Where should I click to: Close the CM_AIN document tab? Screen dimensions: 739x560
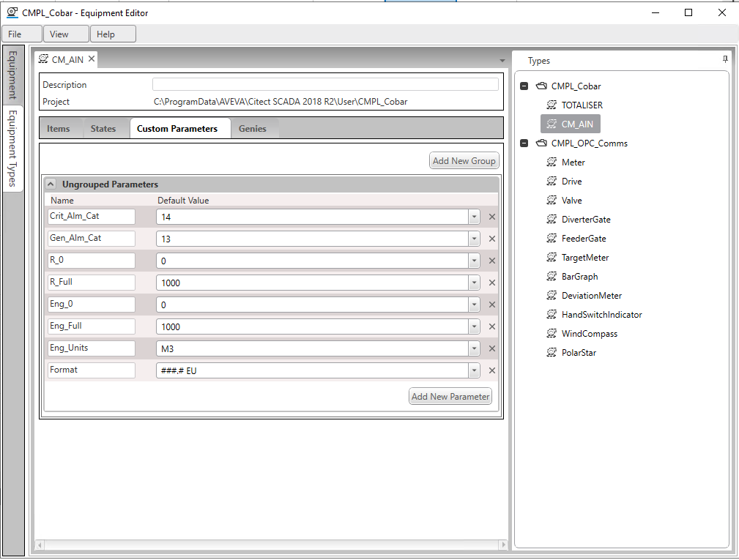click(x=92, y=59)
